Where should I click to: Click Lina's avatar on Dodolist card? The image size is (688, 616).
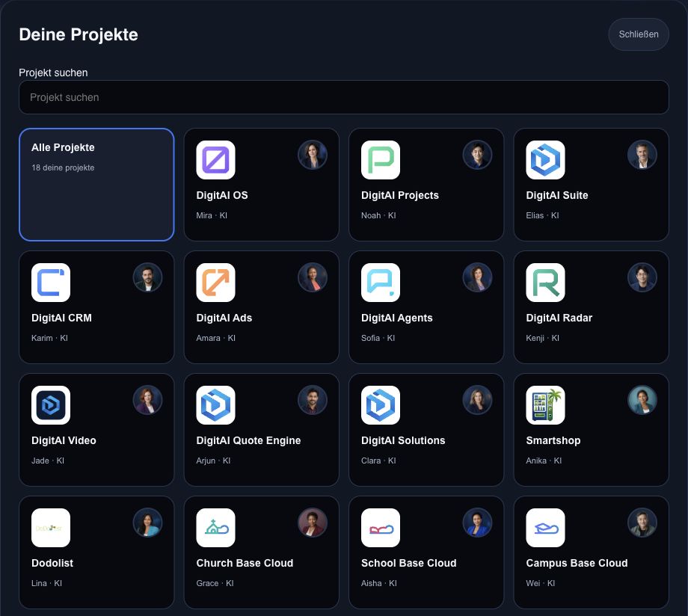[x=148, y=523]
